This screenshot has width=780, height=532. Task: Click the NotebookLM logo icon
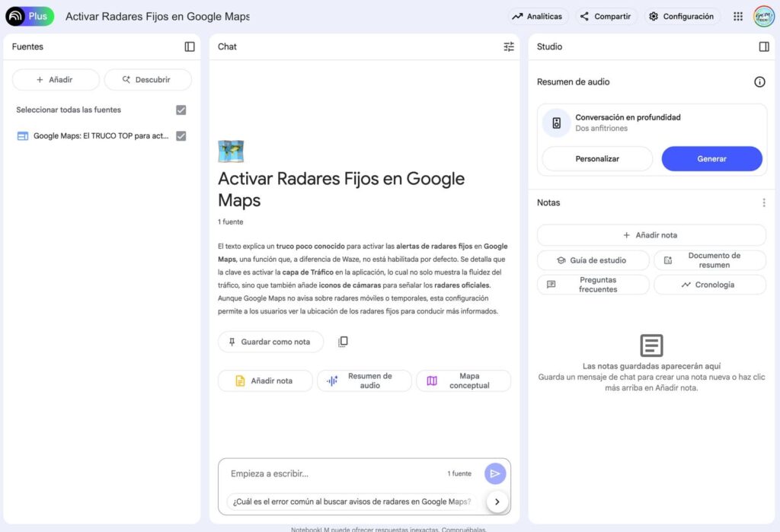15,17
